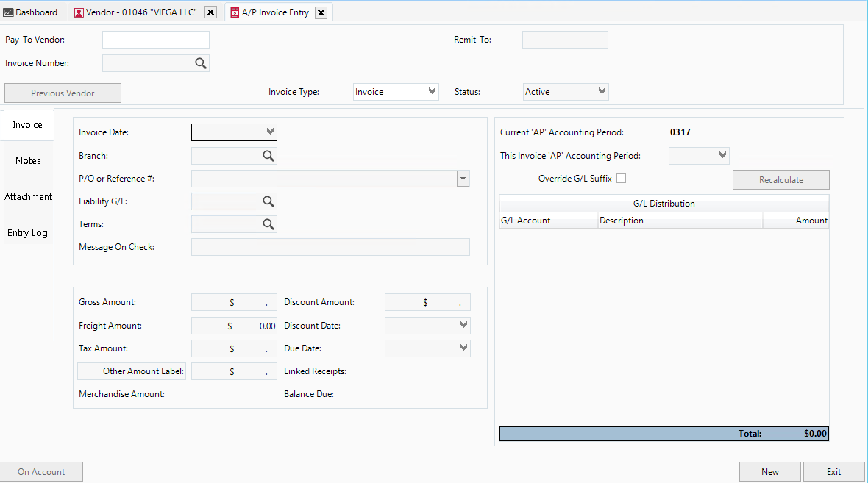The width and height of the screenshot is (868, 483).
Task: Open the Due Date calendar dropdown
Action: click(x=463, y=348)
